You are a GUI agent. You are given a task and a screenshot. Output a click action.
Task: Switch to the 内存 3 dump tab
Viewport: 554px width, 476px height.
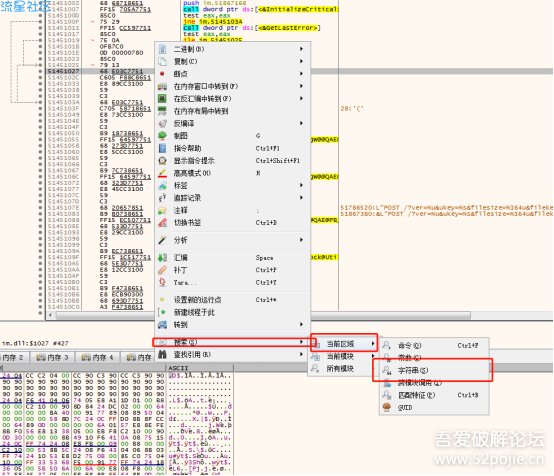52,358
